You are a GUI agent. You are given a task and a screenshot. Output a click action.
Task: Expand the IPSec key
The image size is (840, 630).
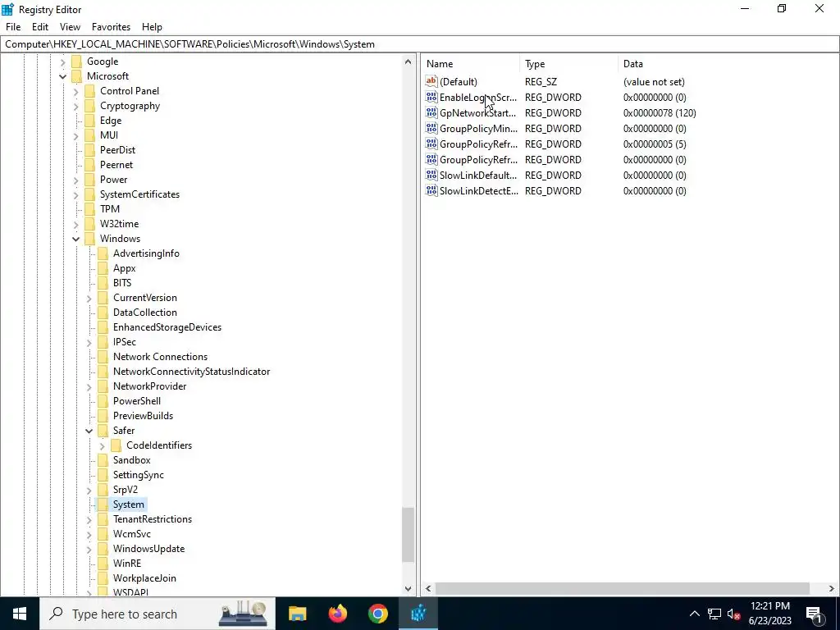click(89, 342)
